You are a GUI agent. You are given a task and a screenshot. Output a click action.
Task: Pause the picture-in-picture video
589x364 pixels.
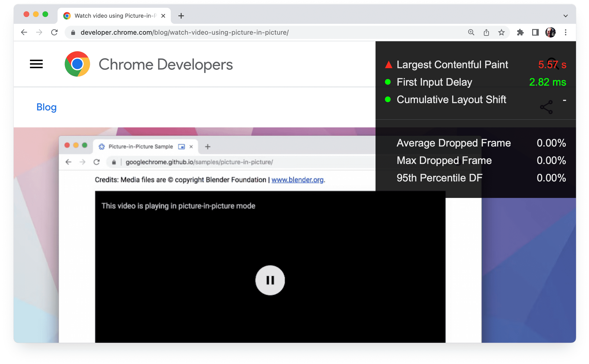(270, 279)
